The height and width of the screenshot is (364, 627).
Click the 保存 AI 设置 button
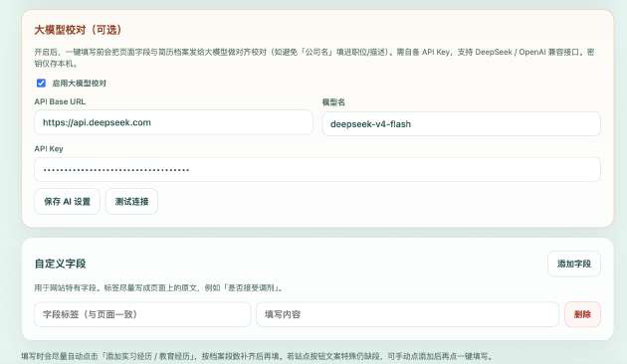coord(68,201)
